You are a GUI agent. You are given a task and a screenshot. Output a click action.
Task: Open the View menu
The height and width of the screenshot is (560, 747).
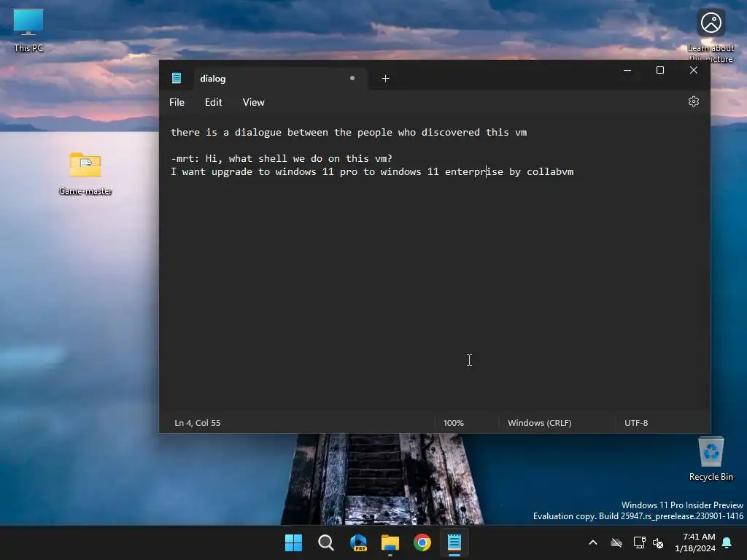253,102
